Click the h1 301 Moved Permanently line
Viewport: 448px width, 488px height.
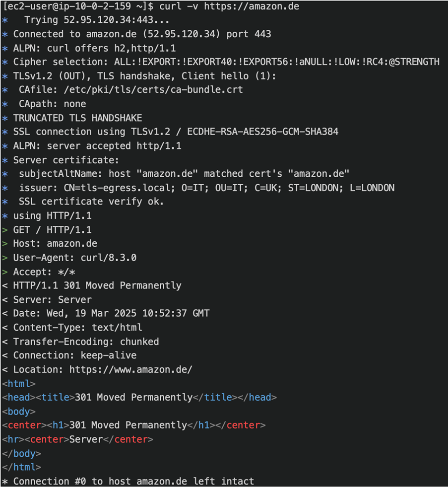click(x=133, y=425)
